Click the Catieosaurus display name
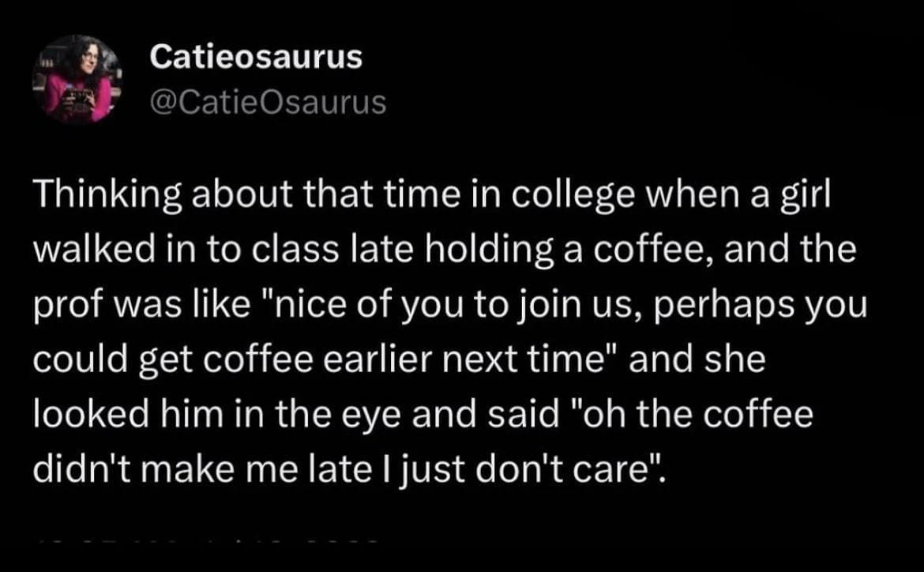This screenshot has height=572, width=924. pos(256,56)
